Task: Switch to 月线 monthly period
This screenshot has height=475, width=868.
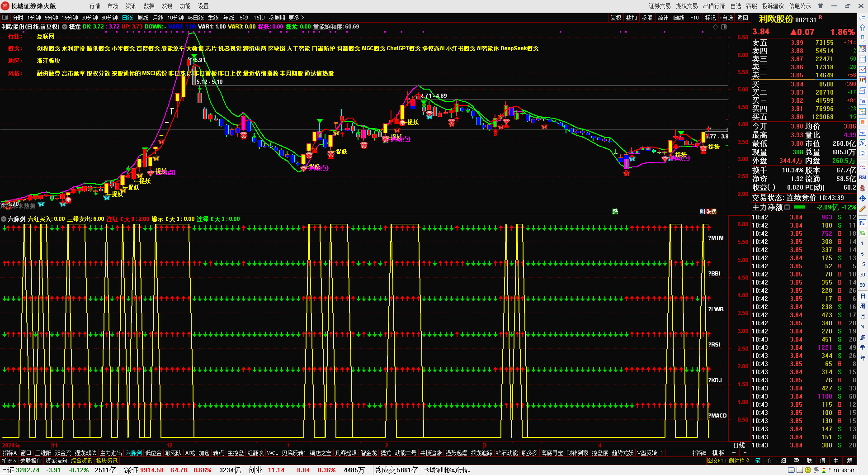Action: (158, 18)
